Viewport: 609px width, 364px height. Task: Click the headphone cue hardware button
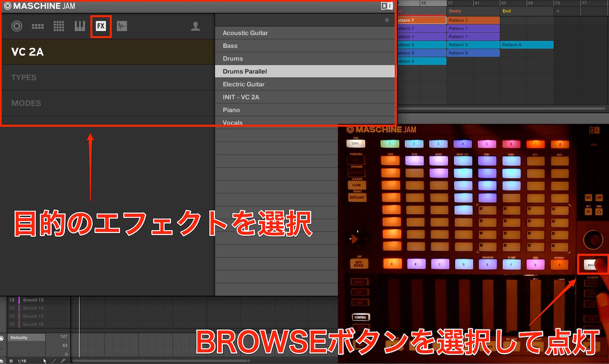pos(600,211)
